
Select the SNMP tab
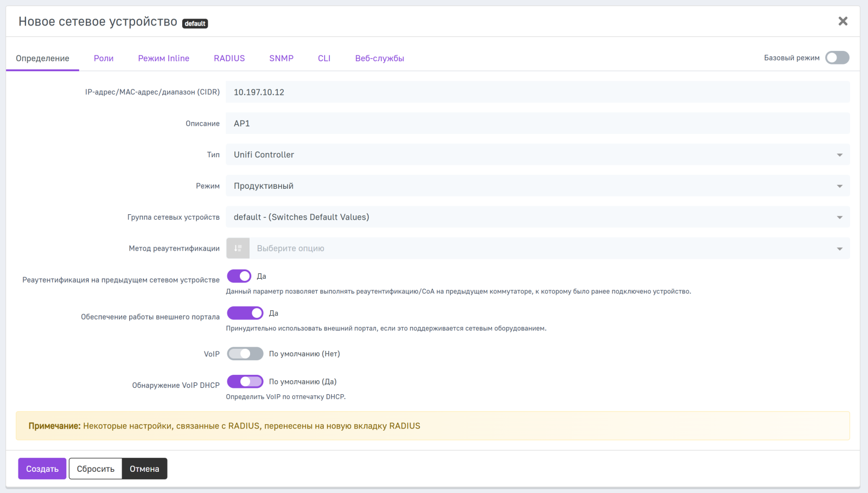(281, 59)
